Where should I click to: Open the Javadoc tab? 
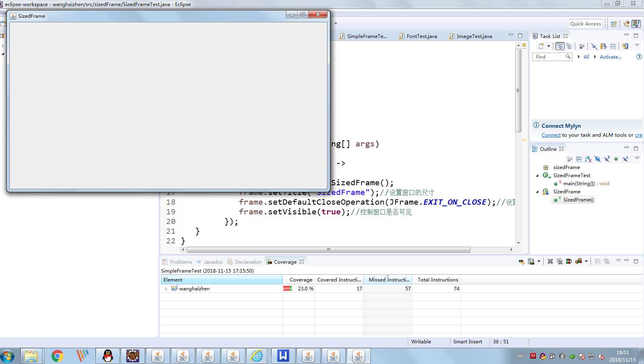coord(210,262)
